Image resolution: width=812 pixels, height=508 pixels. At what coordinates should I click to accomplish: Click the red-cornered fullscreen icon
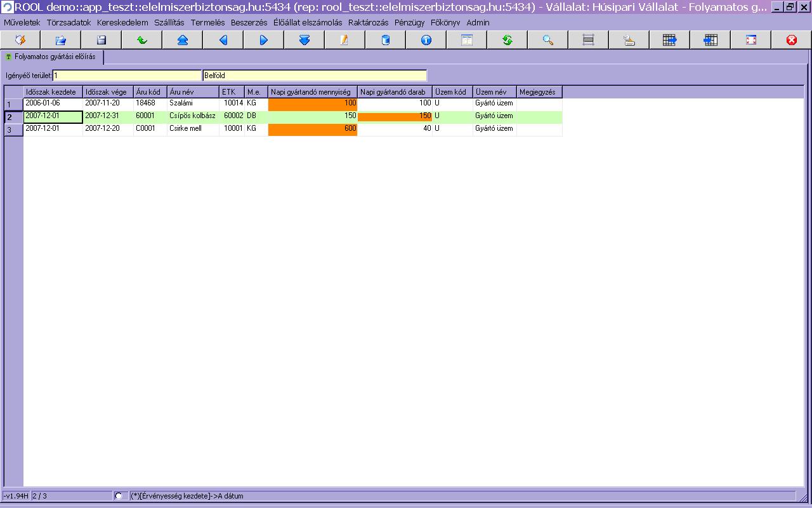coord(751,40)
